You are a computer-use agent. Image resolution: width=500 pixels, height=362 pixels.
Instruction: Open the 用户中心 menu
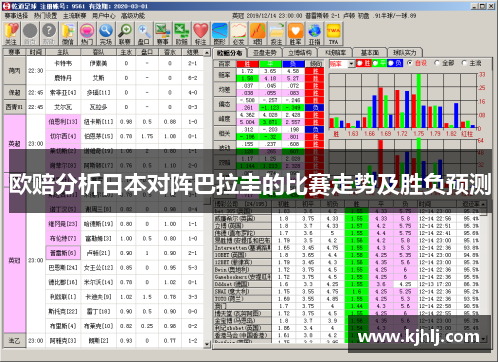coord(104,16)
